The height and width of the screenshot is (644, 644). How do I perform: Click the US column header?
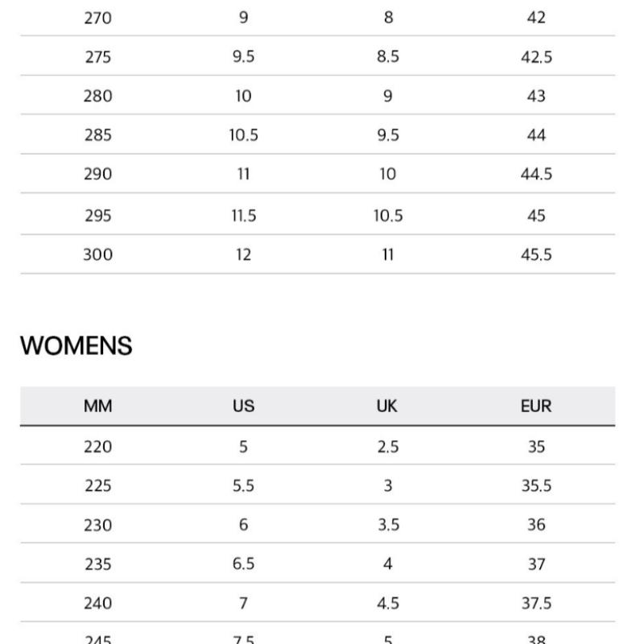243,407
